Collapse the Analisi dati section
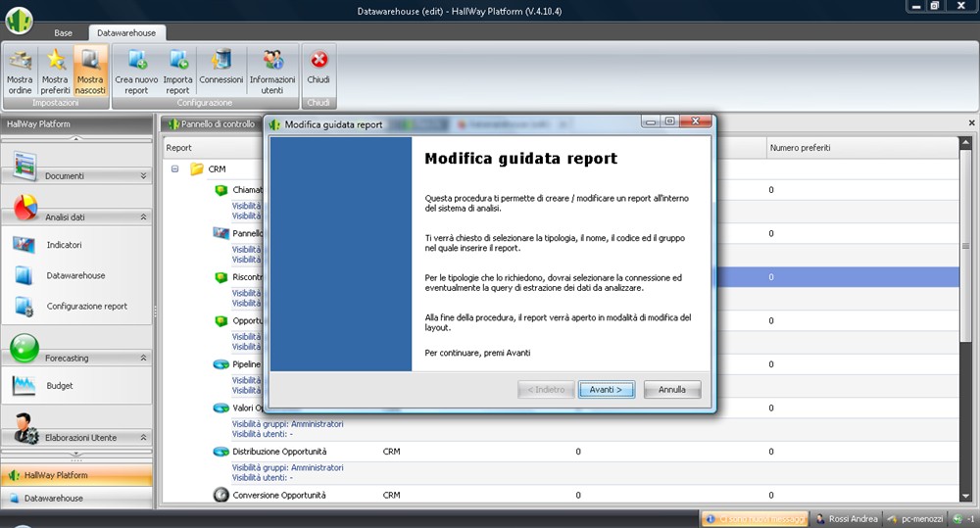The height and width of the screenshot is (528, 980). click(143, 216)
